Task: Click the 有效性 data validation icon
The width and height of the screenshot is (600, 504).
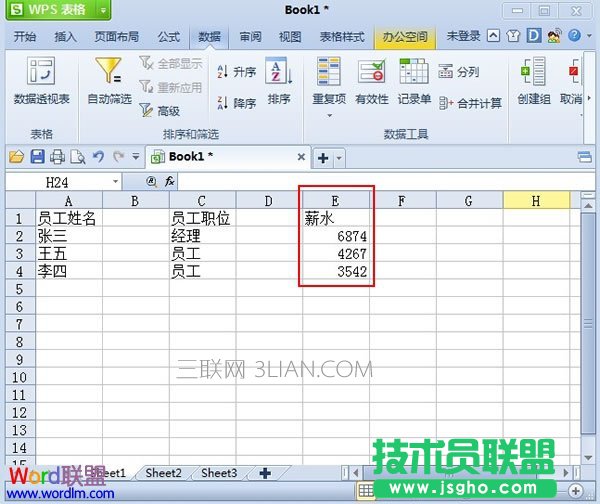Action: point(371,72)
